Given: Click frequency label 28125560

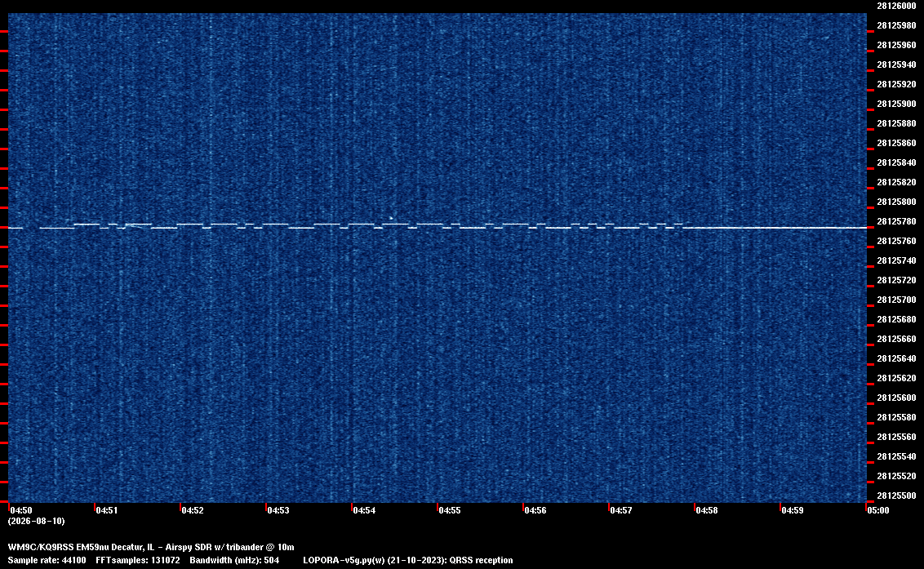Looking at the screenshot, I should (x=896, y=437).
